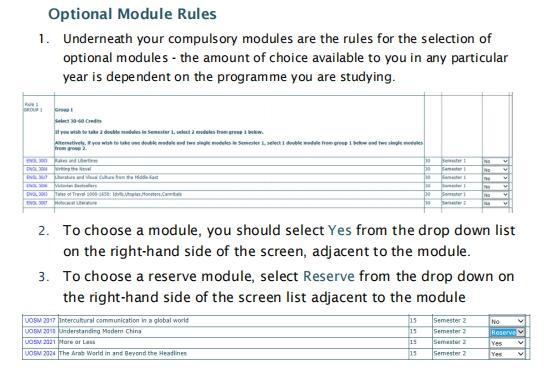Open the module code link beside Rakes and Libertines
Viewport: 545px width, 368px height.
coord(37,161)
